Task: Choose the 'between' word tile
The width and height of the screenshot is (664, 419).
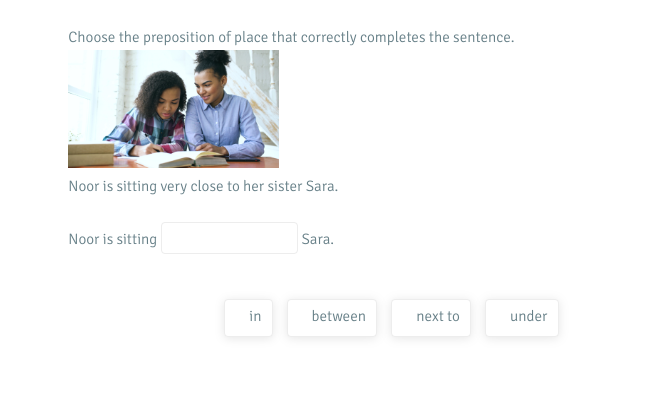Action: [332, 317]
